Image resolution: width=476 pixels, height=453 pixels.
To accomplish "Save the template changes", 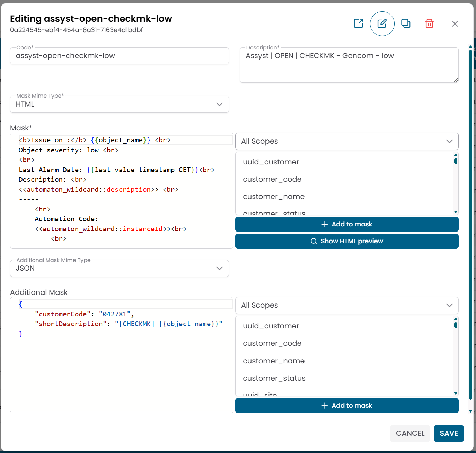I will pos(448,433).
